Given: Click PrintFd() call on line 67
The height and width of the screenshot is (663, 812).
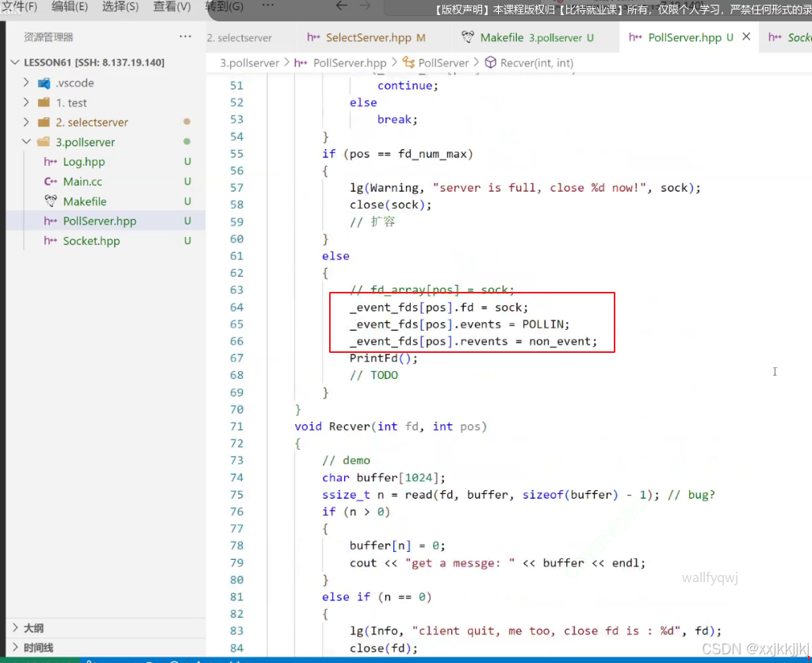Looking at the screenshot, I should pyautogui.click(x=383, y=358).
